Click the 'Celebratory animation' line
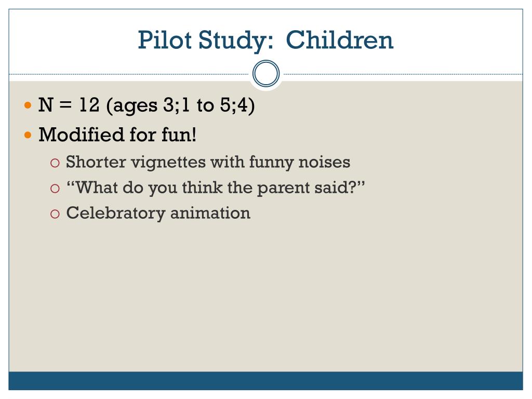532x399 pixels. (x=158, y=213)
